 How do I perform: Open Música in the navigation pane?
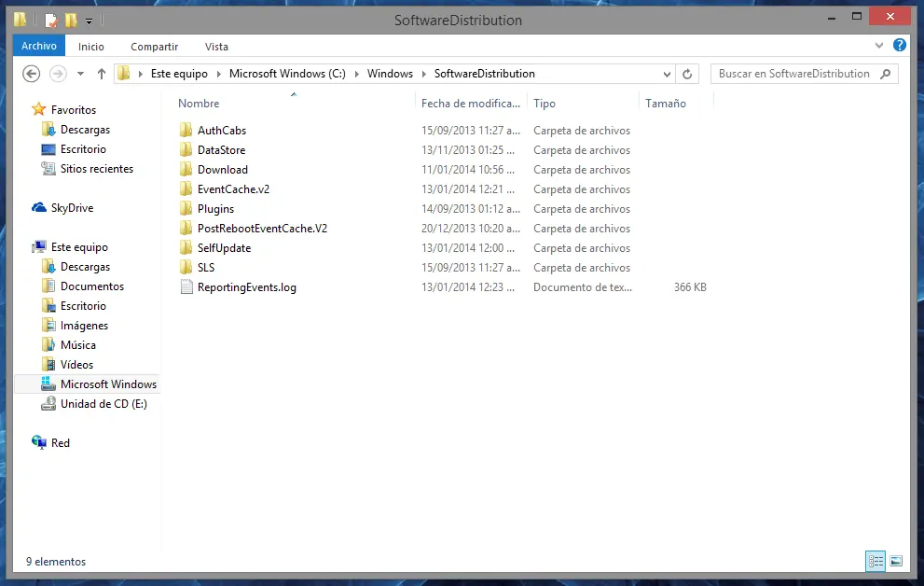77,345
